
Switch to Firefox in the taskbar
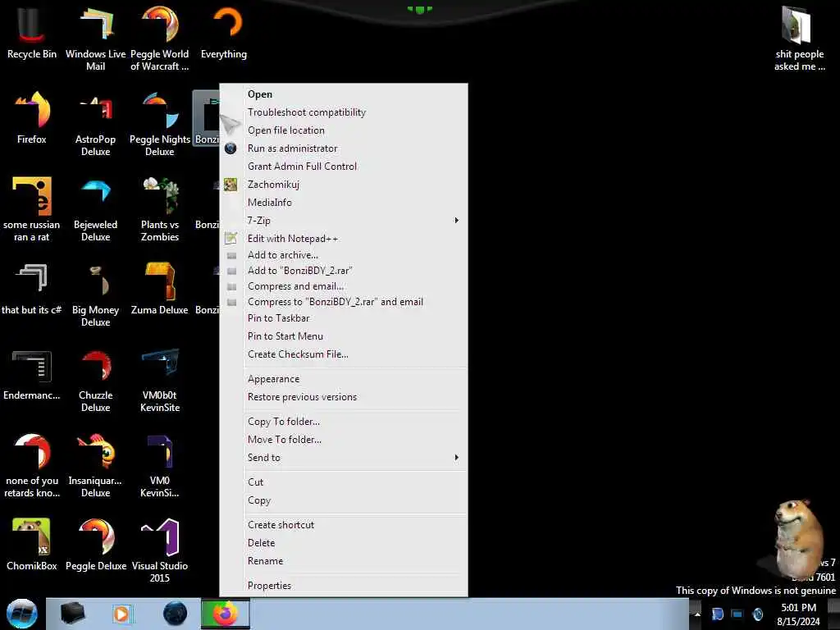(225, 614)
